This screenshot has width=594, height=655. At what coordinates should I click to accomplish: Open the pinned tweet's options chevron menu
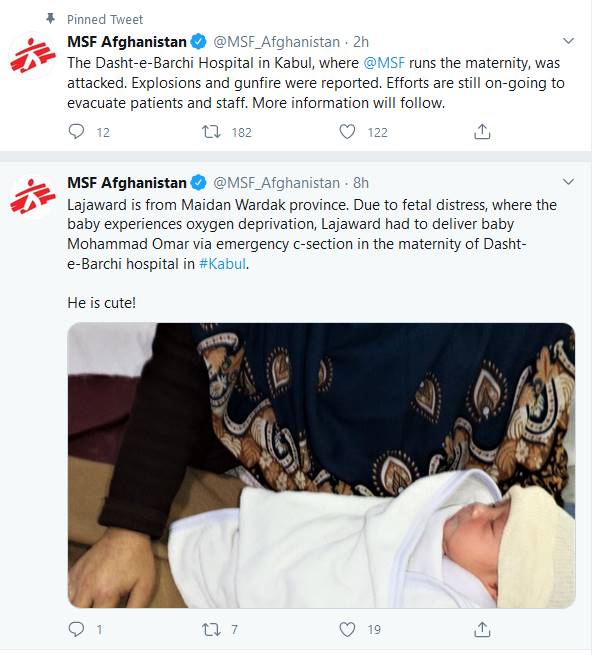568,41
